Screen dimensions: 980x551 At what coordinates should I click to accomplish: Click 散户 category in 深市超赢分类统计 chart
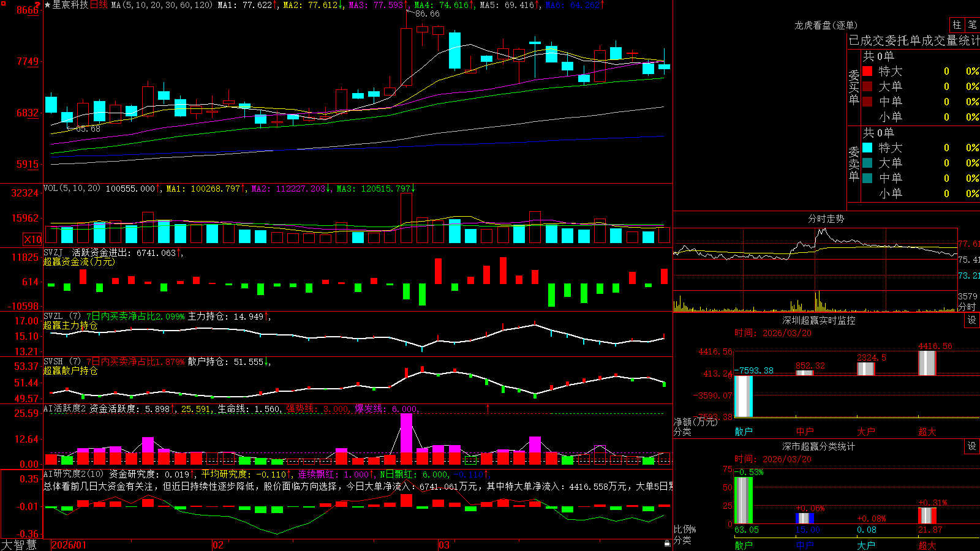[x=744, y=545]
